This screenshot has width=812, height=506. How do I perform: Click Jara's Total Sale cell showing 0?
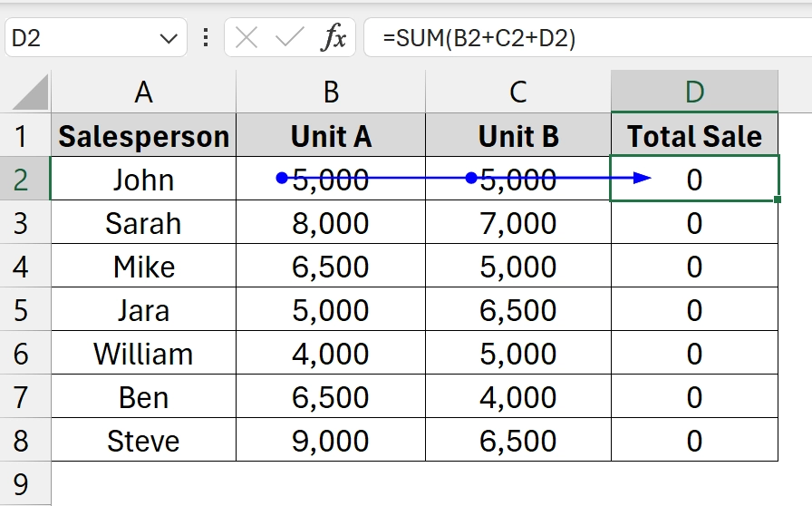tap(694, 309)
